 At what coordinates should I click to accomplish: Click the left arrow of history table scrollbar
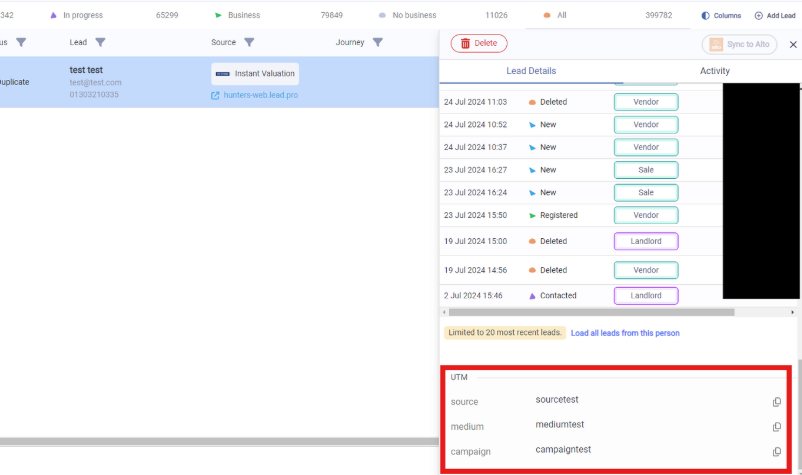pos(444,312)
